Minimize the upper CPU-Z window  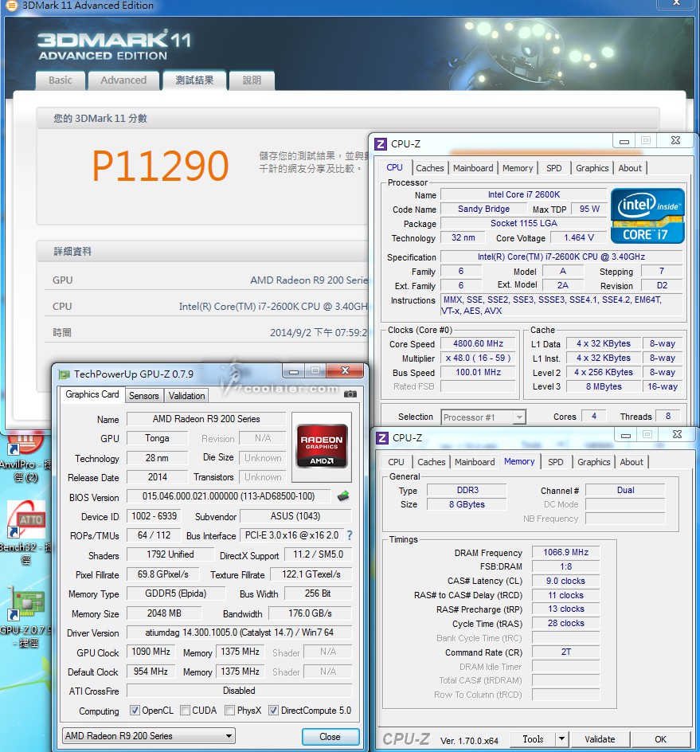click(x=624, y=141)
